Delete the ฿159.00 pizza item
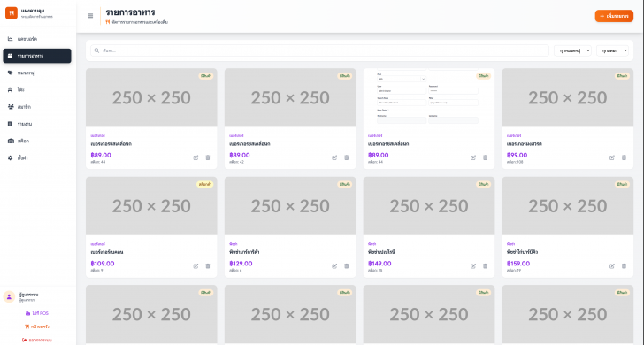 pos(624,266)
